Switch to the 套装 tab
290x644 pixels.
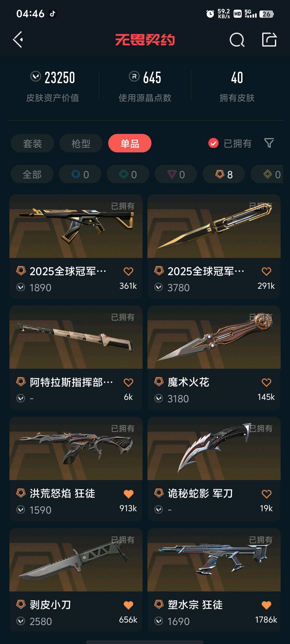tap(32, 143)
